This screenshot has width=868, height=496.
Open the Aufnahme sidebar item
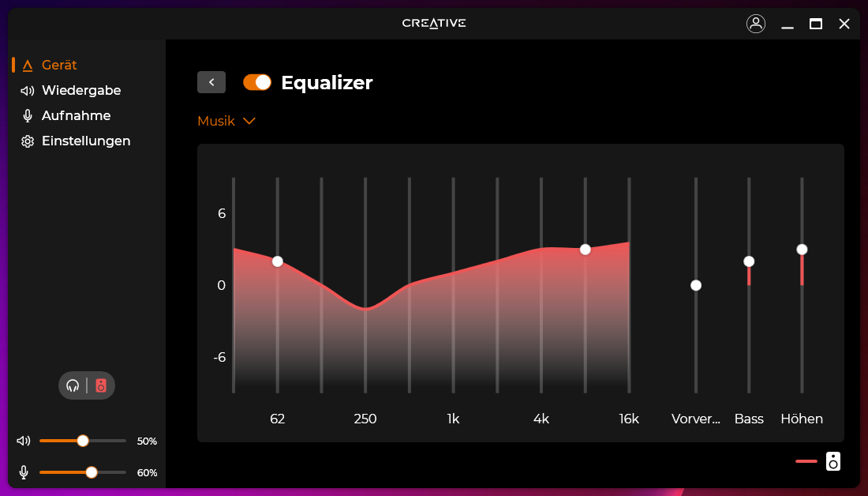pyautogui.click(x=76, y=115)
